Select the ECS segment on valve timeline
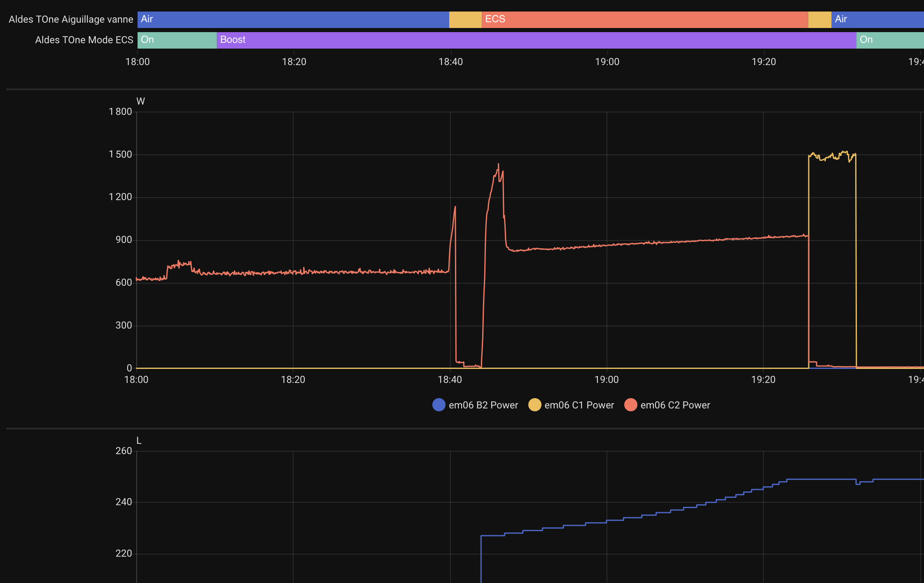 click(644, 19)
